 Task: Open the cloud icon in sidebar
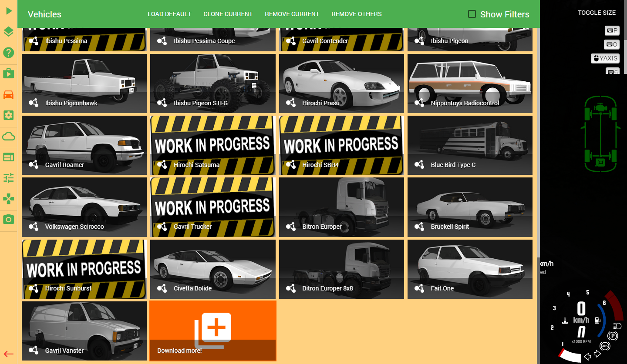tap(9, 137)
